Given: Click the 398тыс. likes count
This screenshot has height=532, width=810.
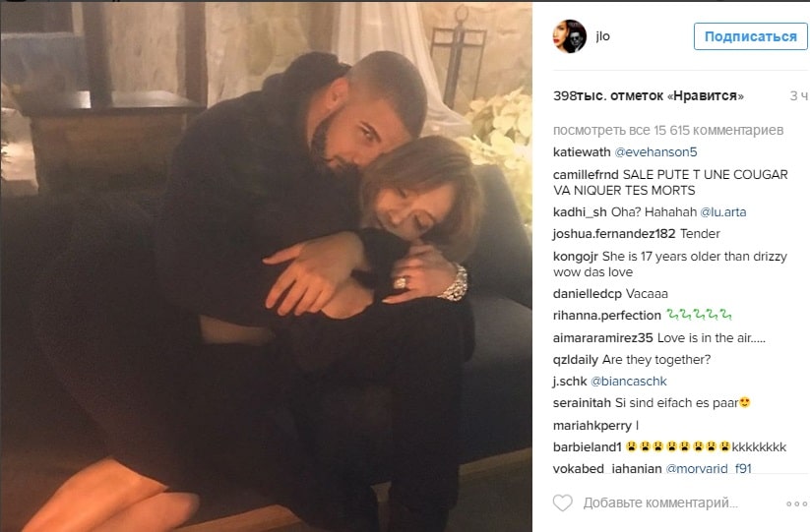Looking at the screenshot, I should (x=649, y=96).
